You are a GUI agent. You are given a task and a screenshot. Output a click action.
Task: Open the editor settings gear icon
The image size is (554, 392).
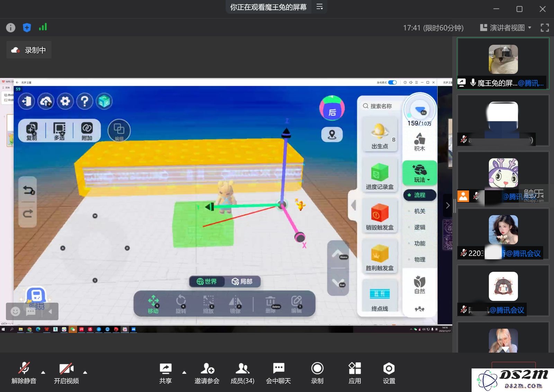pos(65,101)
